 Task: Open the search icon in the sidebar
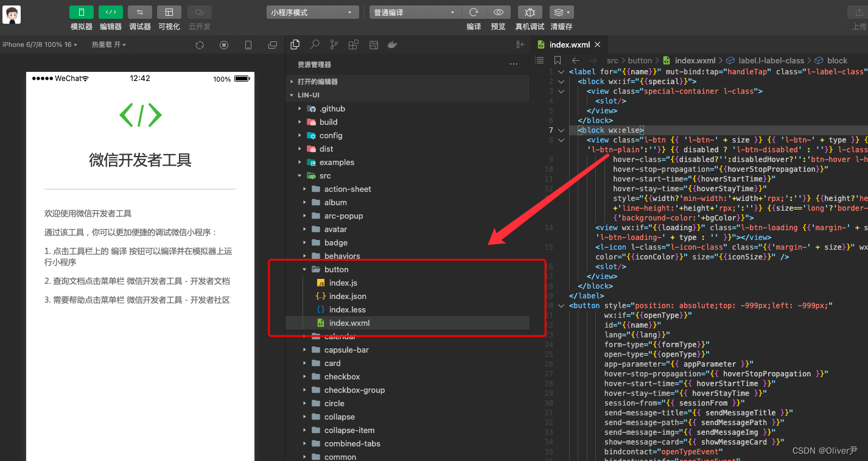(314, 44)
